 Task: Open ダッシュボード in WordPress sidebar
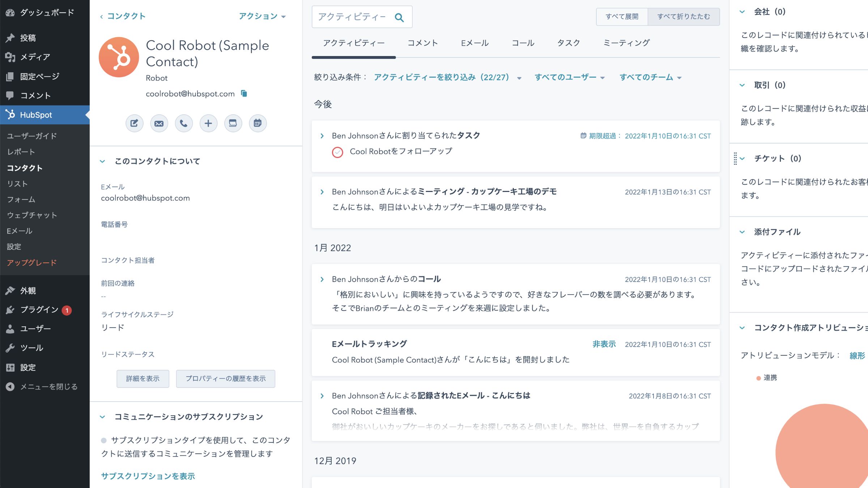[45, 13]
